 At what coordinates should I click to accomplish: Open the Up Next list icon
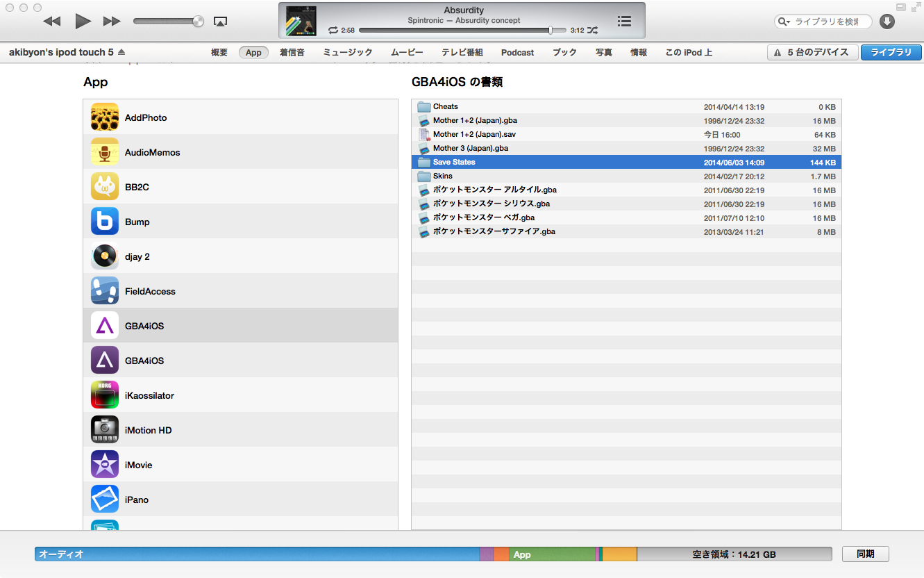tap(624, 22)
